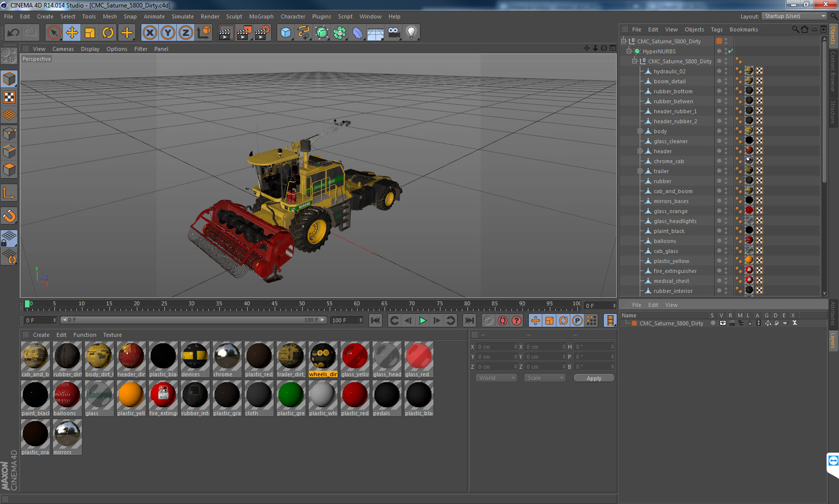
Task: Toggle autokeying record button
Action: (x=502, y=320)
